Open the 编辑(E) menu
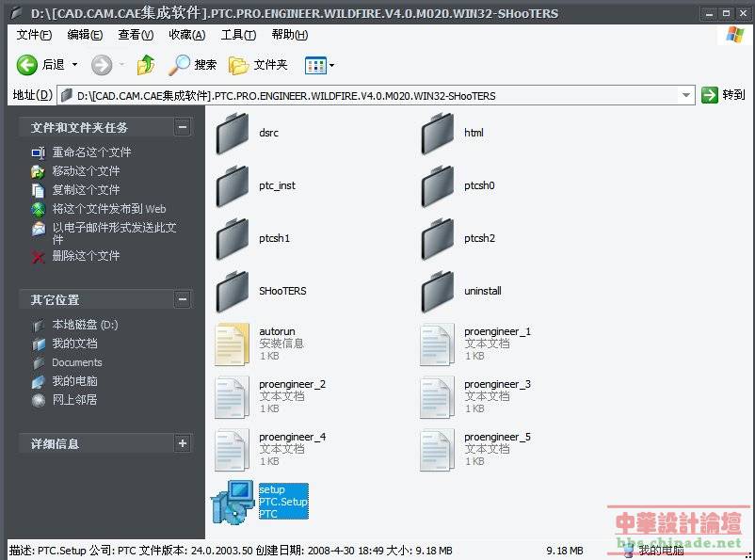Viewport: 755px width, 560px height. [x=85, y=35]
